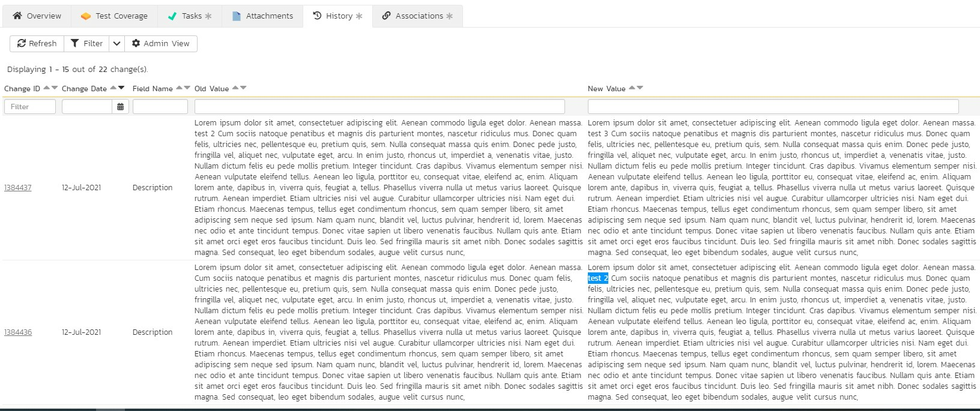The height and width of the screenshot is (411, 980).
Task: Sort Old Value ascending arrow
Action: 235,88
